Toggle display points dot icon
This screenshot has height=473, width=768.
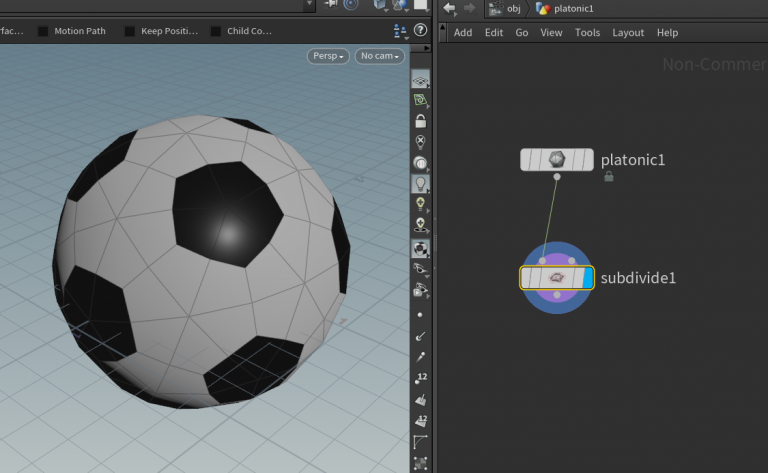[420, 315]
